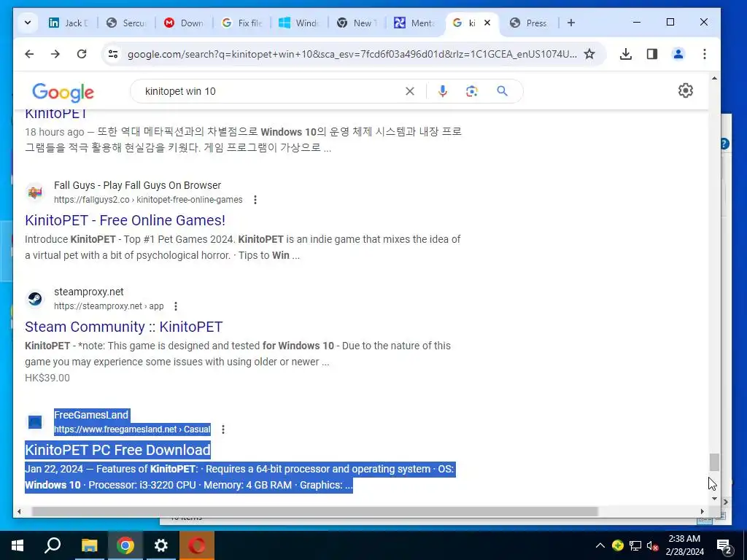Open File Explorer from taskbar
The height and width of the screenshot is (560, 747).
click(x=89, y=545)
